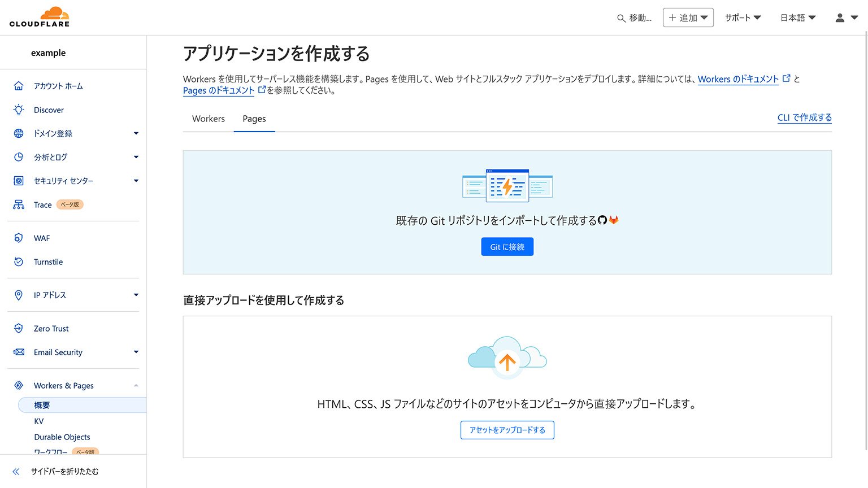The height and width of the screenshot is (488, 868).
Task: Open Durable Objects in sidebar
Action: pyautogui.click(x=62, y=437)
